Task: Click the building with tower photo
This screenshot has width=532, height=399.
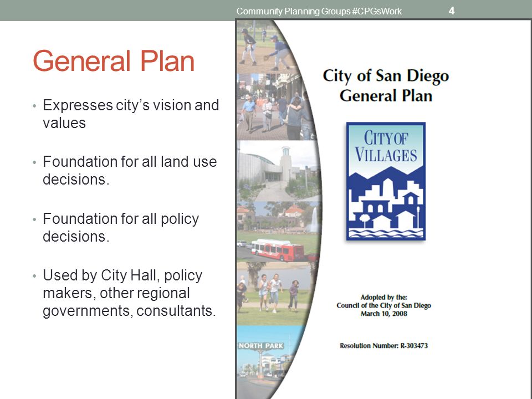Action: tap(278, 171)
